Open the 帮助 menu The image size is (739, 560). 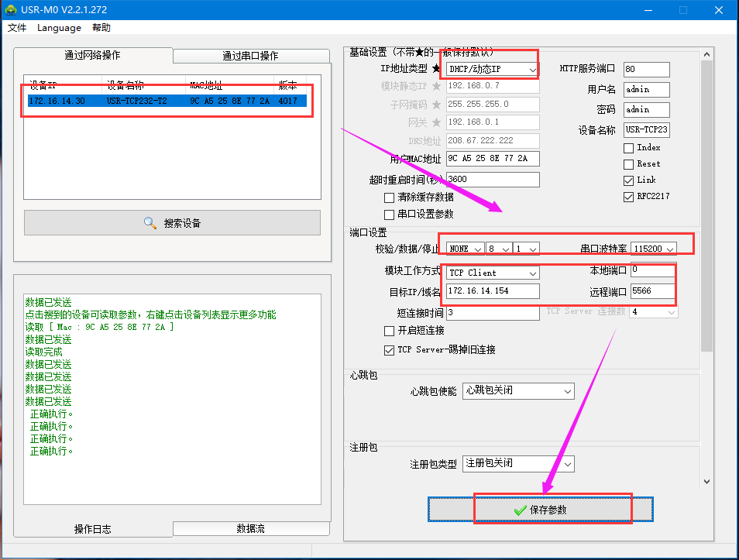click(x=101, y=28)
